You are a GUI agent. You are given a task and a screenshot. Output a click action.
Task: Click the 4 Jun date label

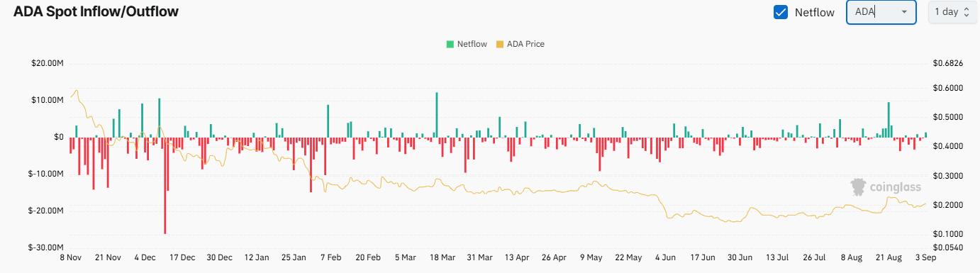pyautogui.click(x=665, y=258)
